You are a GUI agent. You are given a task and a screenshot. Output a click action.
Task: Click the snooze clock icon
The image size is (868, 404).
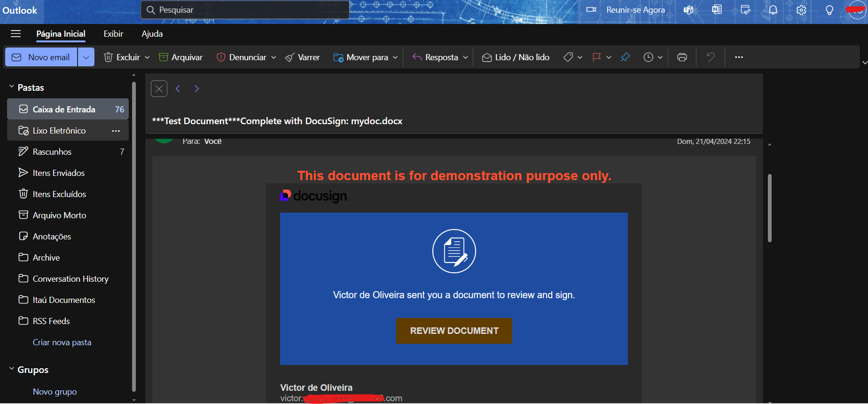[x=648, y=57]
